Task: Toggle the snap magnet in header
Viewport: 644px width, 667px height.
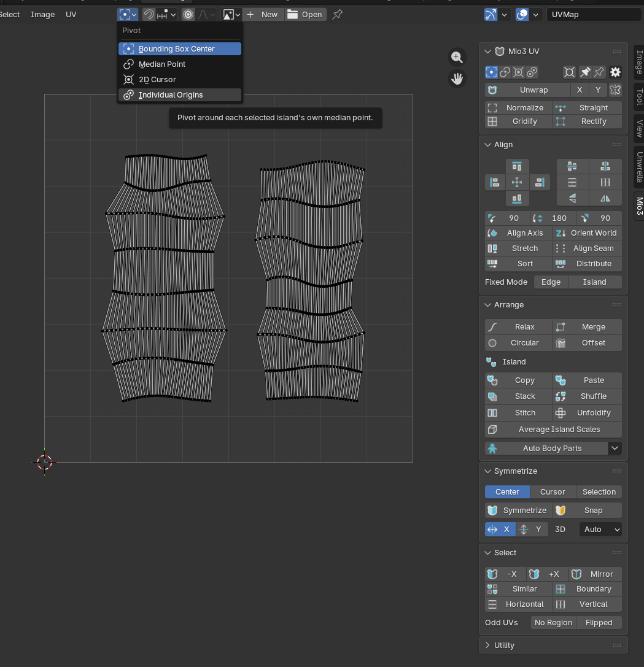Action: coord(149,14)
